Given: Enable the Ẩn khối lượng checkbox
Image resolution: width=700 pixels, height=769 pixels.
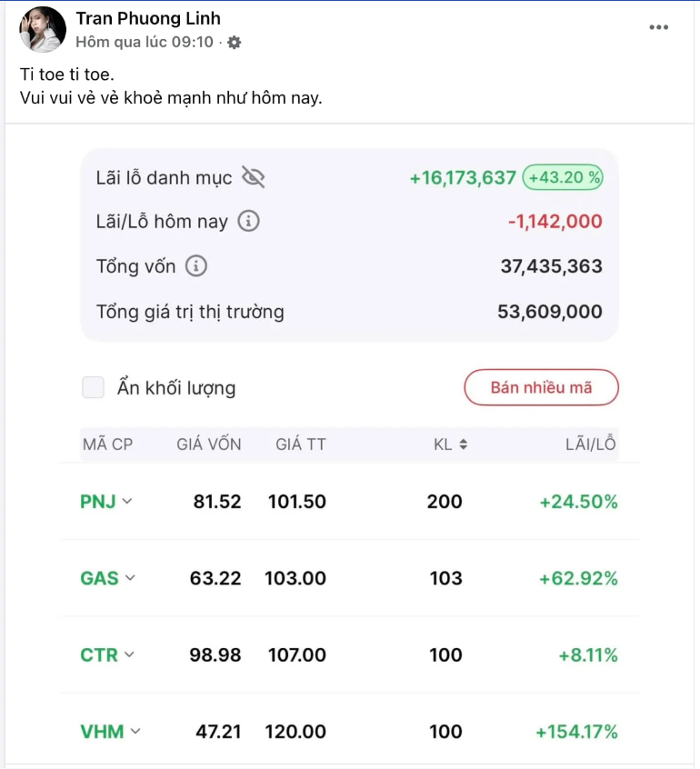Looking at the screenshot, I should tap(94, 388).
